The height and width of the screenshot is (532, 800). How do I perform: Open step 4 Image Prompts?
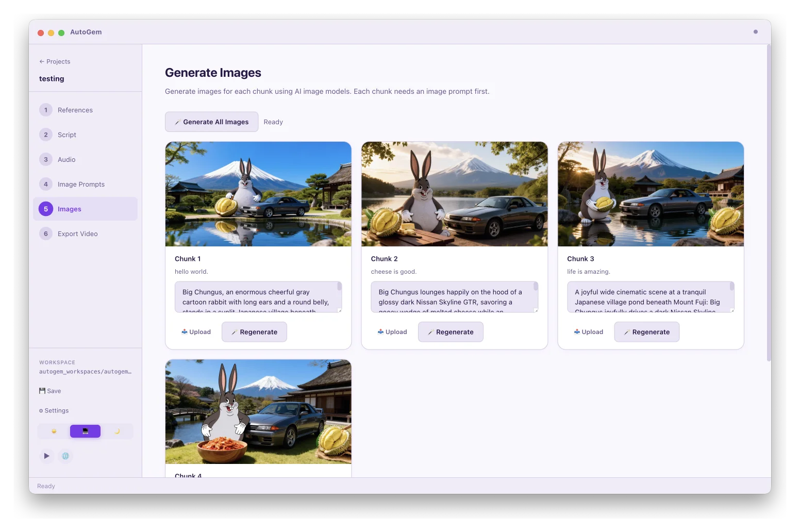pos(85,184)
